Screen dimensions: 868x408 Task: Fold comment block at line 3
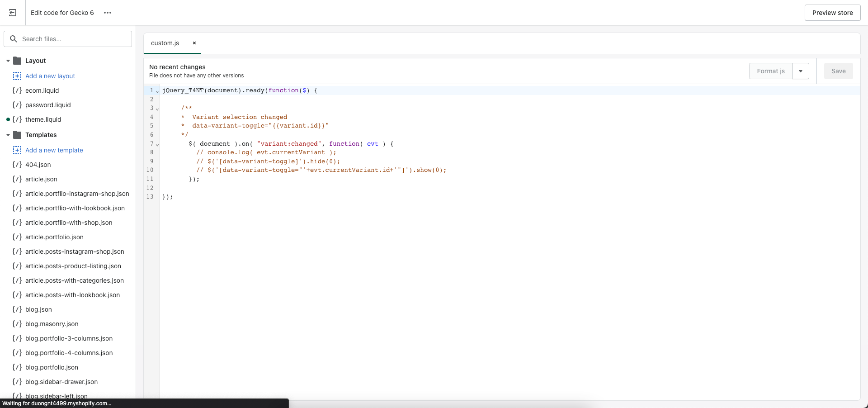click(157, 109)
